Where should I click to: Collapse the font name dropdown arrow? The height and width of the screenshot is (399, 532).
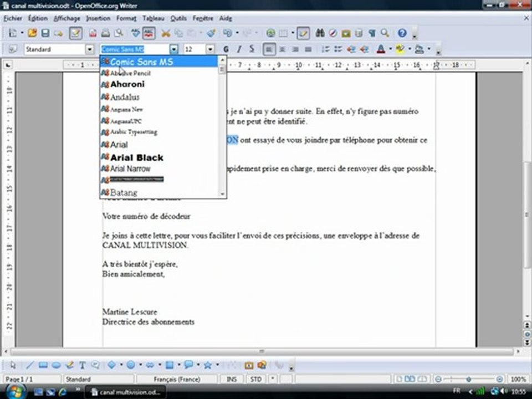tap(174, 49)
